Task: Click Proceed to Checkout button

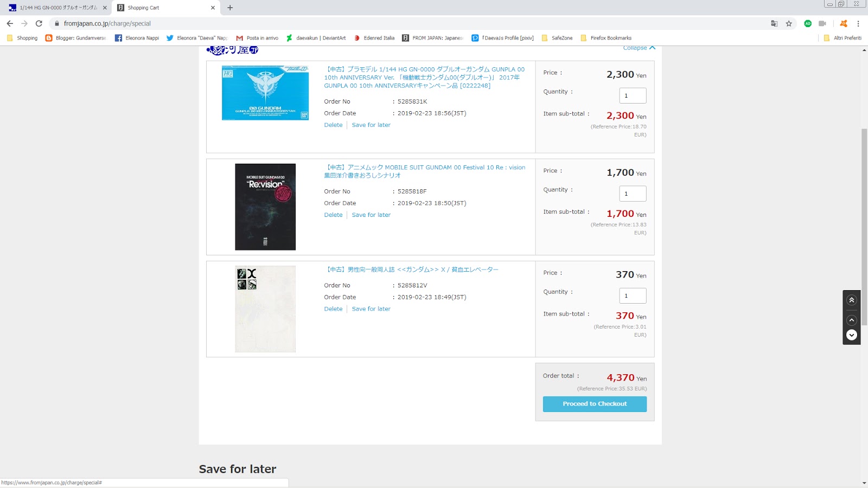Action: pyautogui.click(x=595, y=404)
